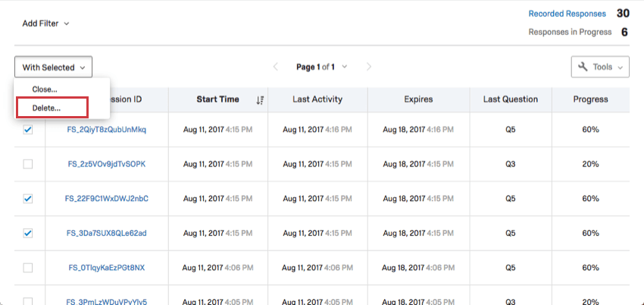Uncheck the FS_2QiyT8zQubUnMkq row checkbox
644x305 pixels.
tap(28, 130)
